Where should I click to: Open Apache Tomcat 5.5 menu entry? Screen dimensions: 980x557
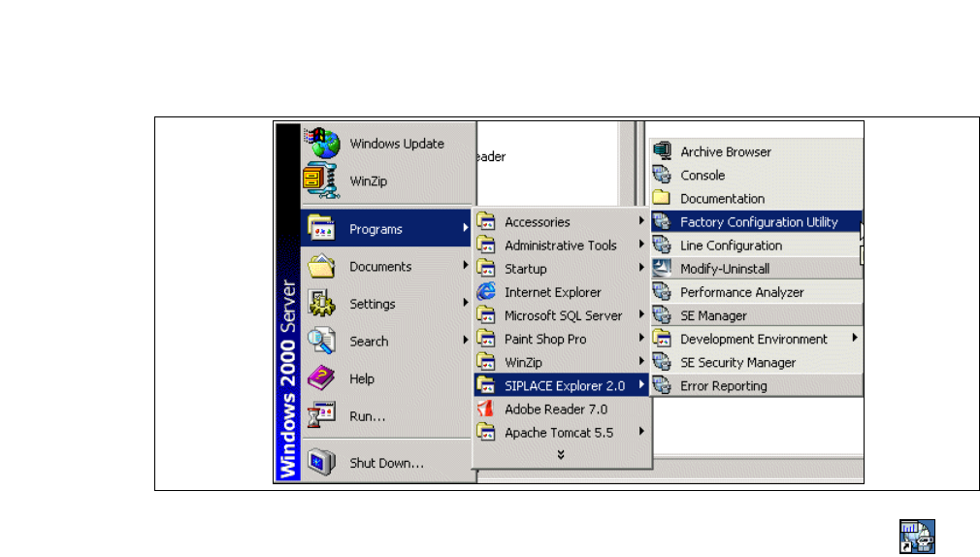point(562,433)
